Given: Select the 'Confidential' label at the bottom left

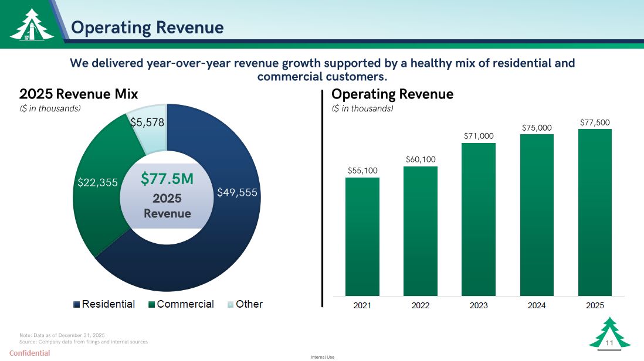Looking at the screenshot, I should (x=29, y=353).
